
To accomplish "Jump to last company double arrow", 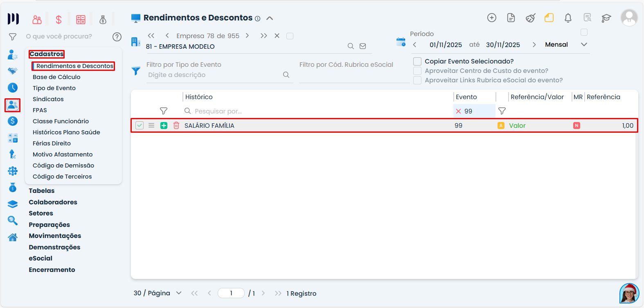I will (263, 36).
